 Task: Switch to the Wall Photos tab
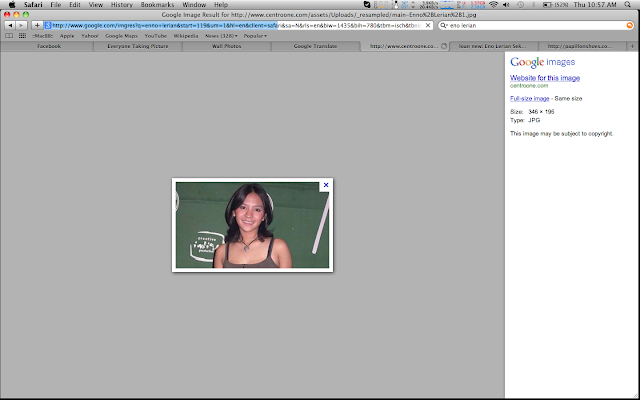pos(227,46)
